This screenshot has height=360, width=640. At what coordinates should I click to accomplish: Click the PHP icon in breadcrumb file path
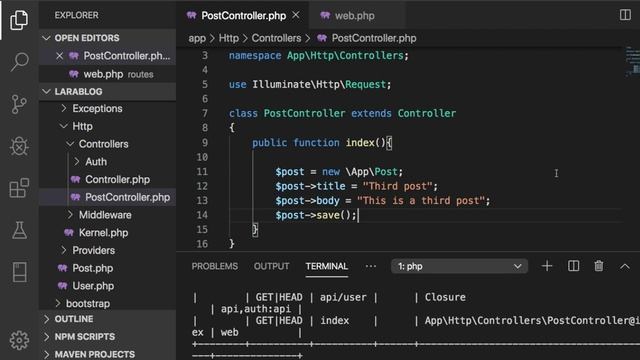point(322,38)
